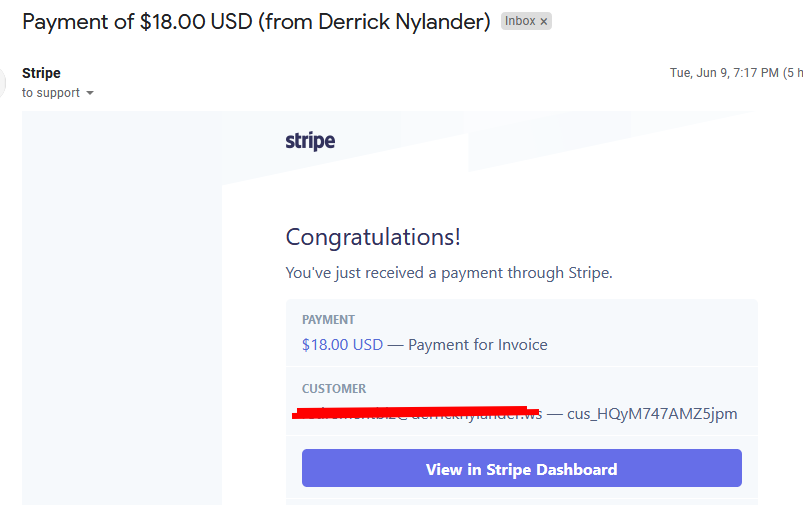Open the $18.00 USD payment link

coord(342,345)
